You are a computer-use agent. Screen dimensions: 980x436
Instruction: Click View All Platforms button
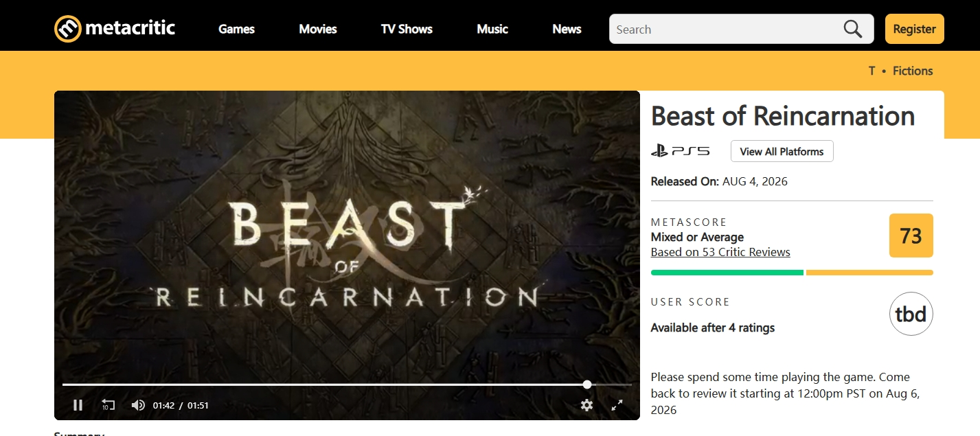782,152
